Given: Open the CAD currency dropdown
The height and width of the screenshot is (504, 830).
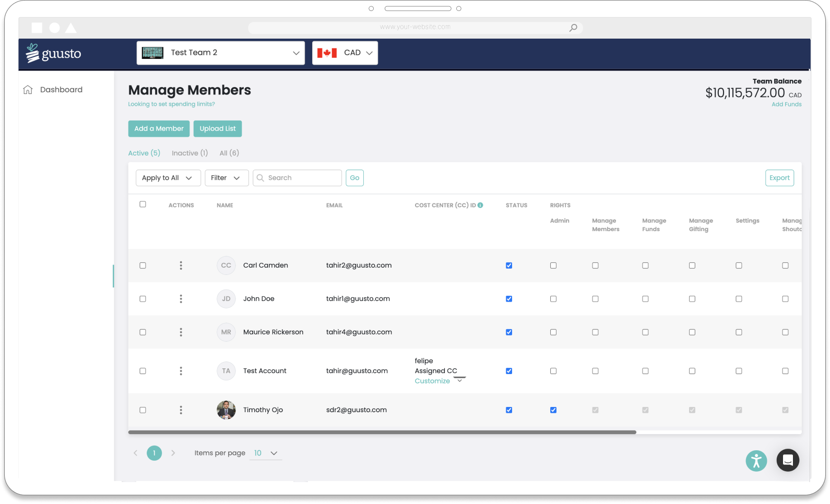Looking at the screenshot, I should coord(345,53).
